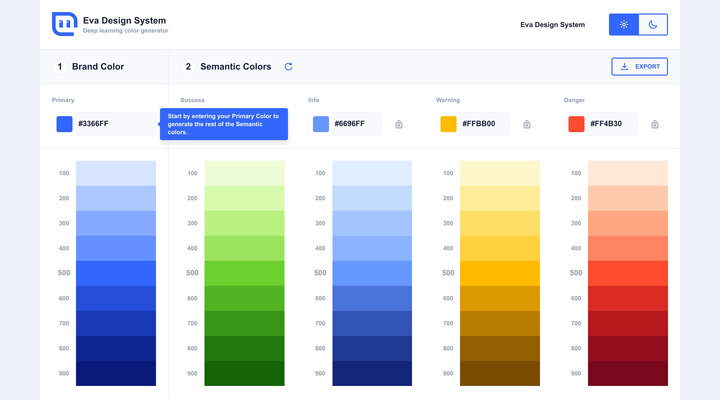The height and width of the screenshot is (400, 720).
Task: Click the lock icon next to Info color
Action: (399, 124)
